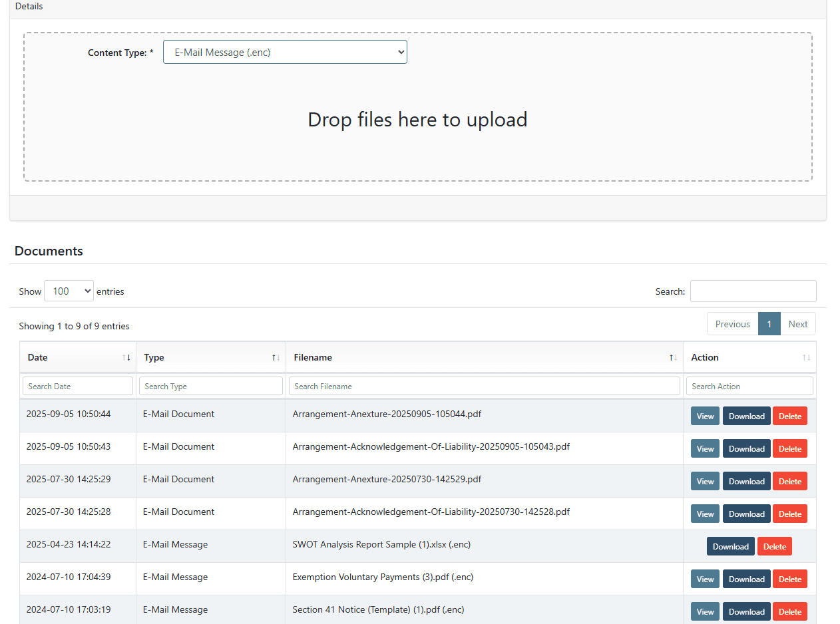This screenshot has width=840, height=624.
Task: Delete Section 41 Notice (Template) file
Action: click(x=790, y=611)
